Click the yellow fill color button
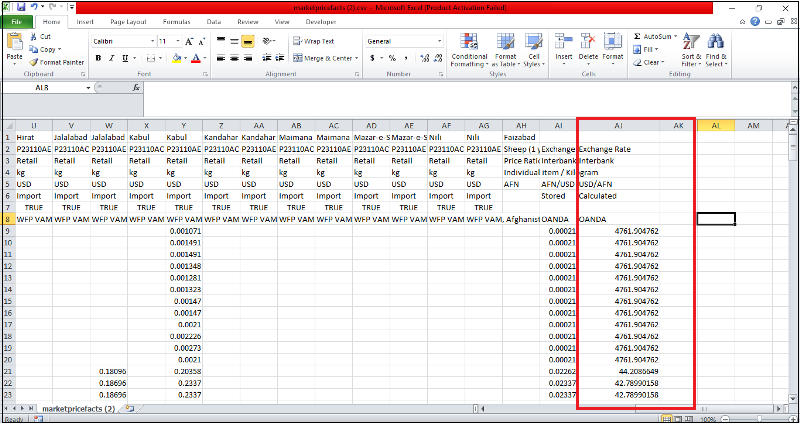 point(176,58)
